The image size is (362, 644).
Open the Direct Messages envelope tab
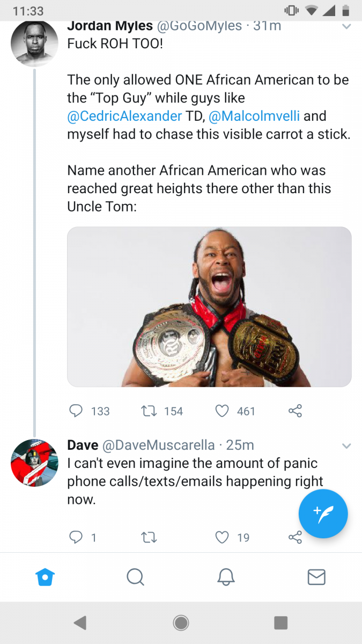pyautogui.click(x=316, y=577)
